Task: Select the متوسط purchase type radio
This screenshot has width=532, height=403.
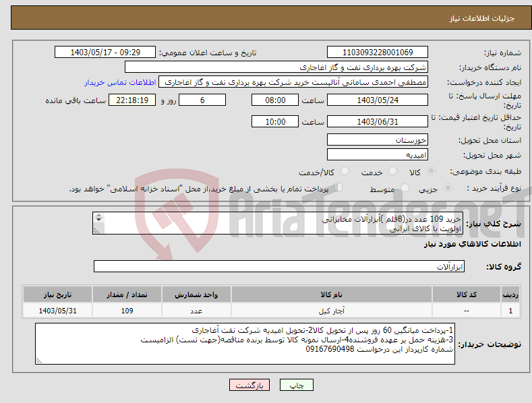Action: (x=405, y=188)
